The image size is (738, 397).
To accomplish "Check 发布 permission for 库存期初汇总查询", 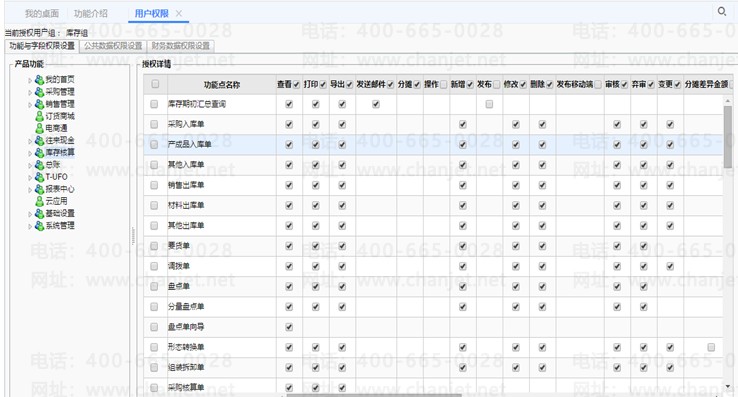I will point(489,104).
